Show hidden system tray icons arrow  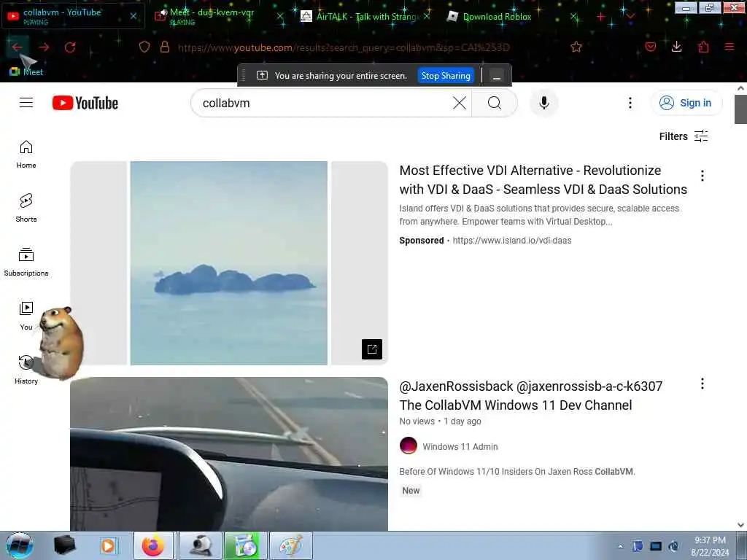[x=620, y=546]
